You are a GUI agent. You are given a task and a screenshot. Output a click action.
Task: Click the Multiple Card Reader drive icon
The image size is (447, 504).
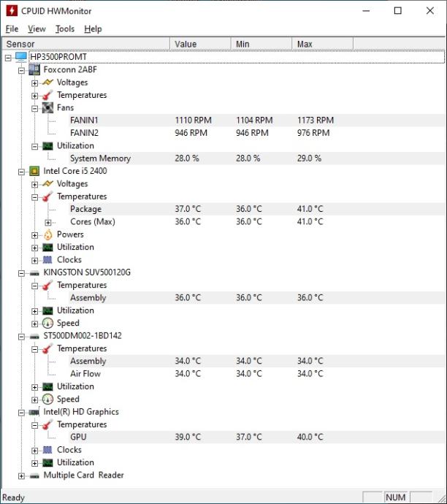pyautogui.click(x=34, y=476)
